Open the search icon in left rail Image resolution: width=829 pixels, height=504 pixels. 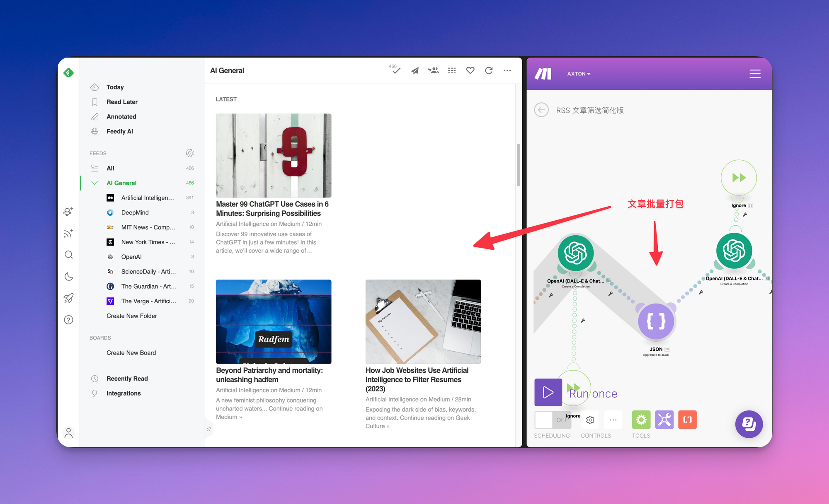pyautogui.click(x=69, y=255)
